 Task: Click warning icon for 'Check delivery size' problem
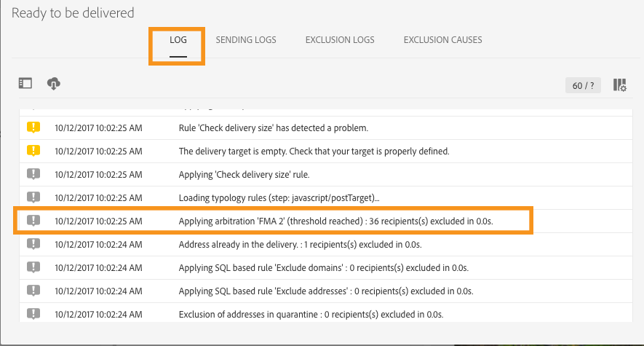33,127
